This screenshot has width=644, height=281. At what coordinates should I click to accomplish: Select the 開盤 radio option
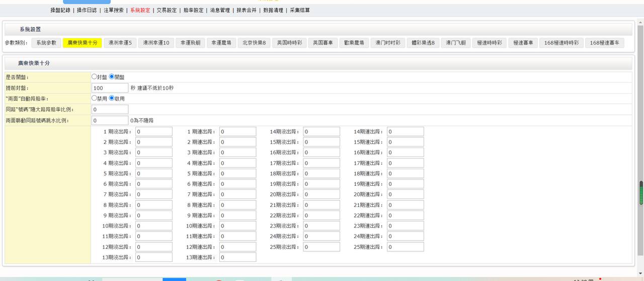tap(112, 77)
